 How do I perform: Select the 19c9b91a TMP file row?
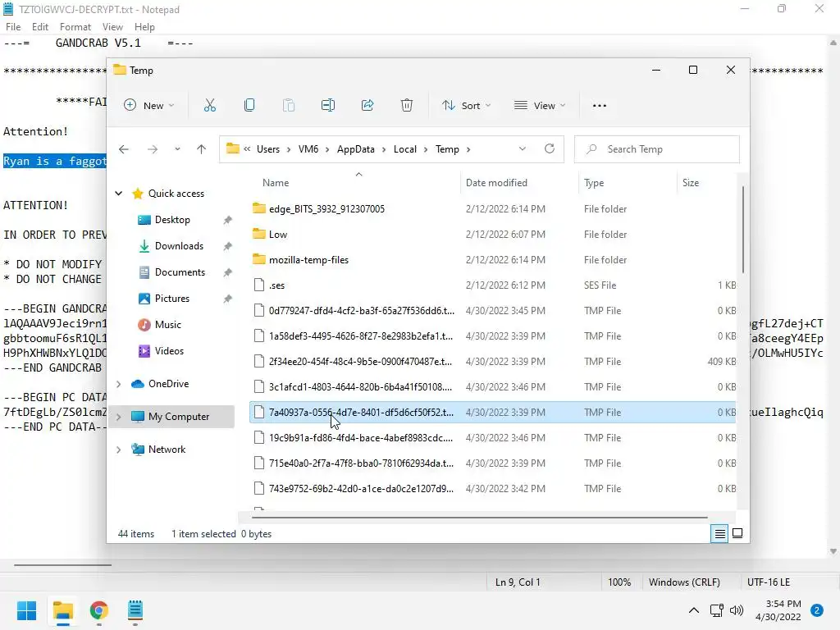(x=493, y=438)
